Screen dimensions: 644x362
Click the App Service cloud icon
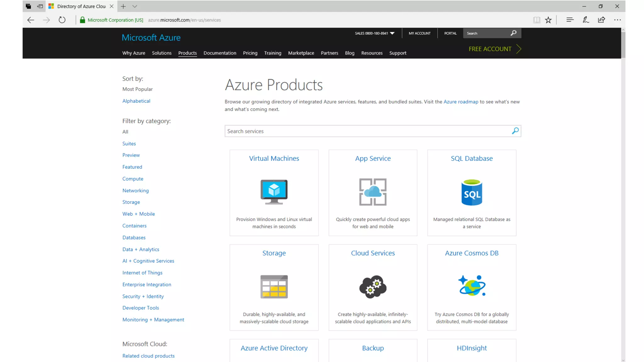pos(373,192)
